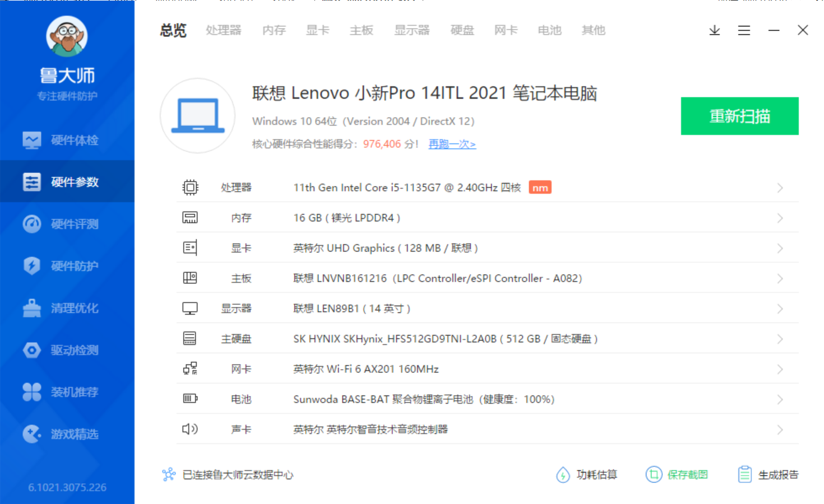Screen dimensions: 824x504
Task: Click 已连接鲁大师云数据中心 status text
Action: [238, 475]
